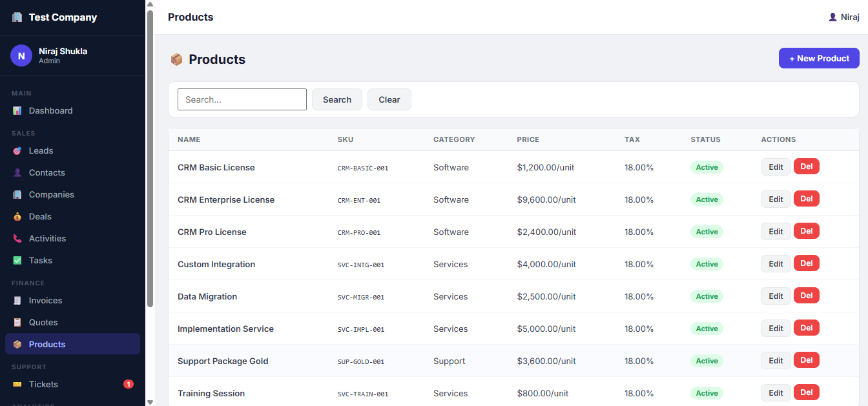Click the sidebar scrollbar down arrow
Image resolution: width=868 pixels, height=406 pixels.
(x=150, y=401)
